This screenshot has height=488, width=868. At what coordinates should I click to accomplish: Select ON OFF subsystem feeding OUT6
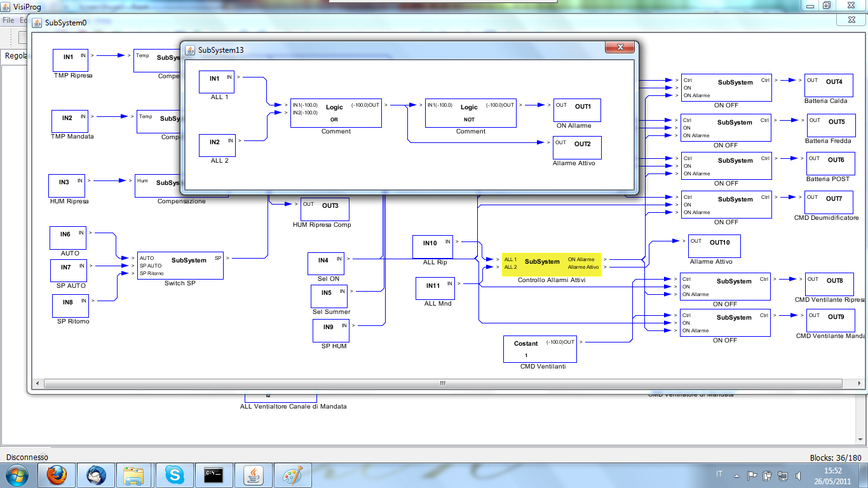coord(726,166)
